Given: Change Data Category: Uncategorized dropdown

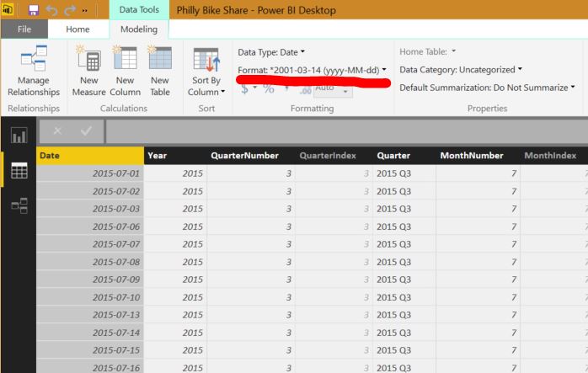Looking at the screenshot, I should tap(461, 69).
